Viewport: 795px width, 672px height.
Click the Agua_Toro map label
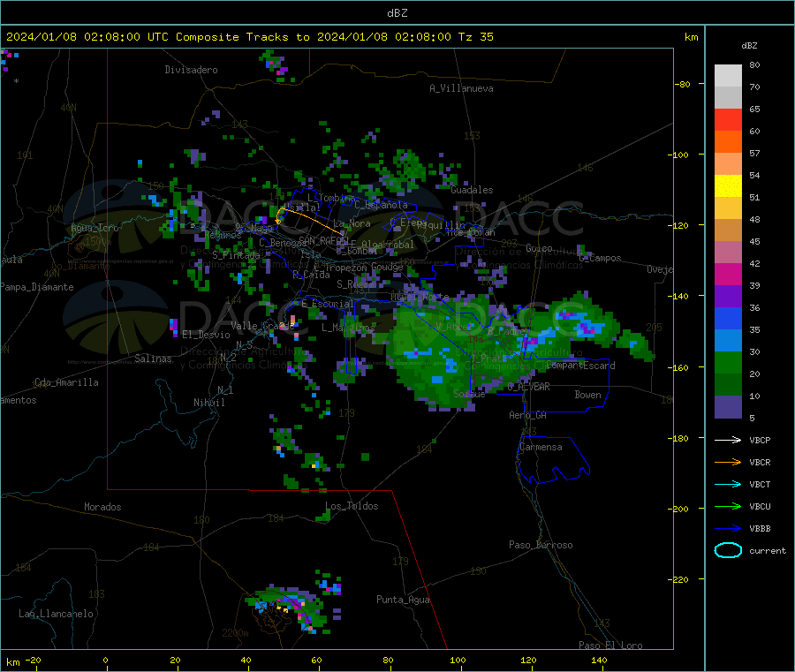click(95, 228)
